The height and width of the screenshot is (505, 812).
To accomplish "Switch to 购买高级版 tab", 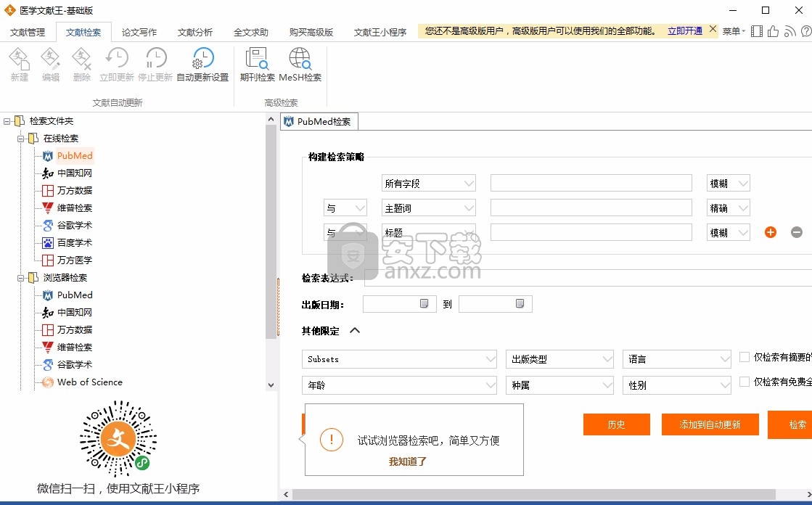I will pyautogui.click(x=311, y=32).
